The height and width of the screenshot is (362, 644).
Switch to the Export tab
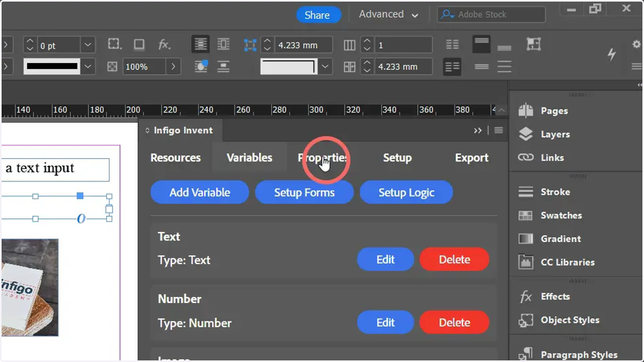[472, 158]
